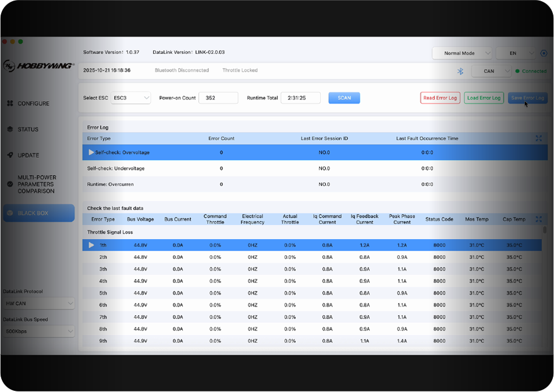This screenshot has width=554, height=392.
Task: Open the Normal Mode dropdown
Action: pos(462,53)
